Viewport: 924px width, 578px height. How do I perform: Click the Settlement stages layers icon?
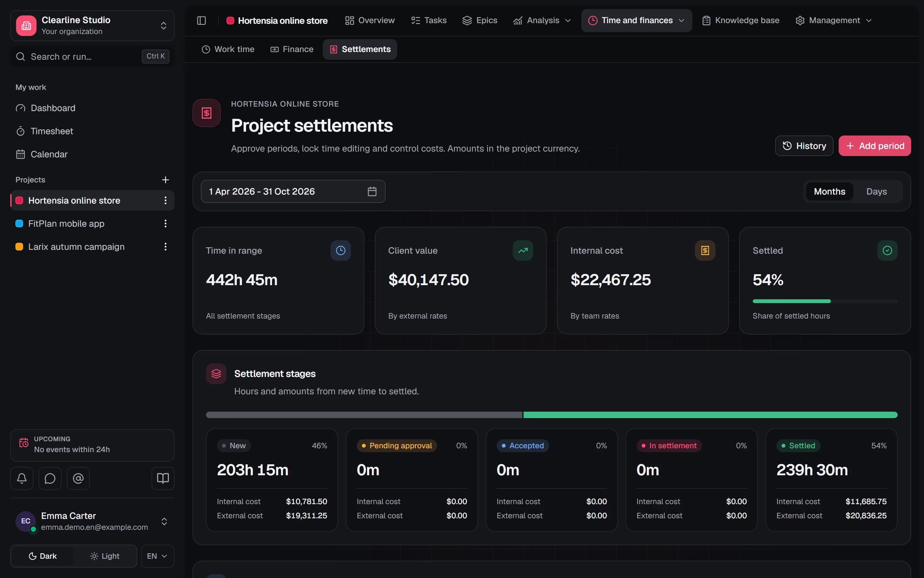[x=216, y=373]
